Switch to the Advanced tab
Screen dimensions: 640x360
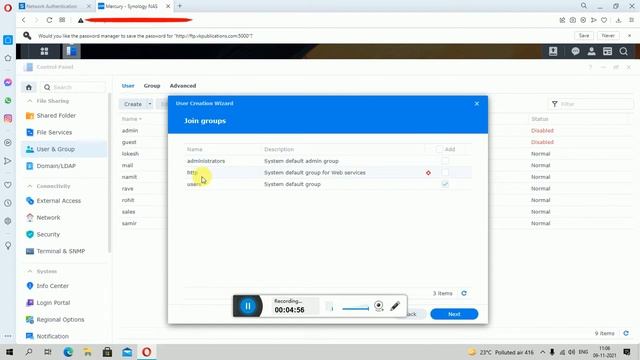[183, 86]
